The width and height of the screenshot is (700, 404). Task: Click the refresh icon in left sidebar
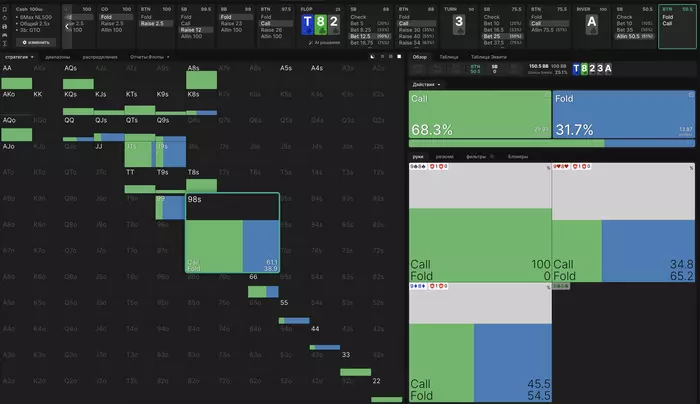point(4,17)
